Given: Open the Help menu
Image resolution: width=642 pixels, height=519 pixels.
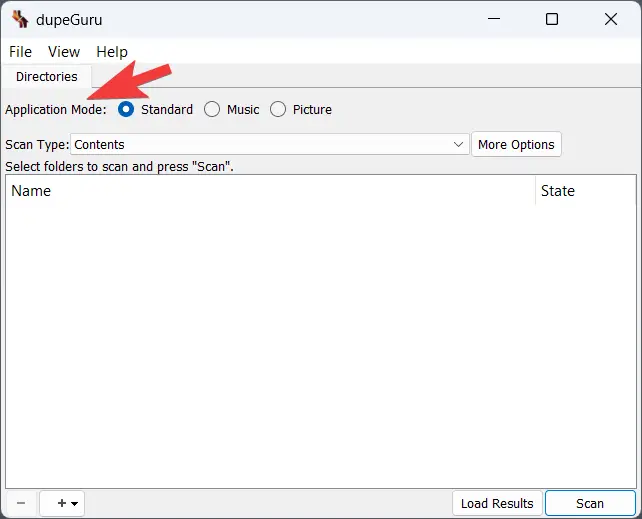Looking at the screenshot, I should (112, 52).
